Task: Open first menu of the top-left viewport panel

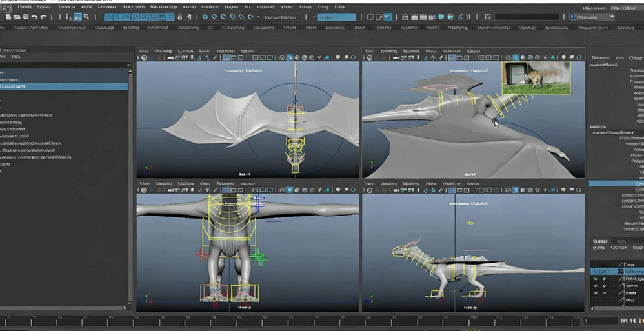Action: pyautogui.click(x=144, y=51)
